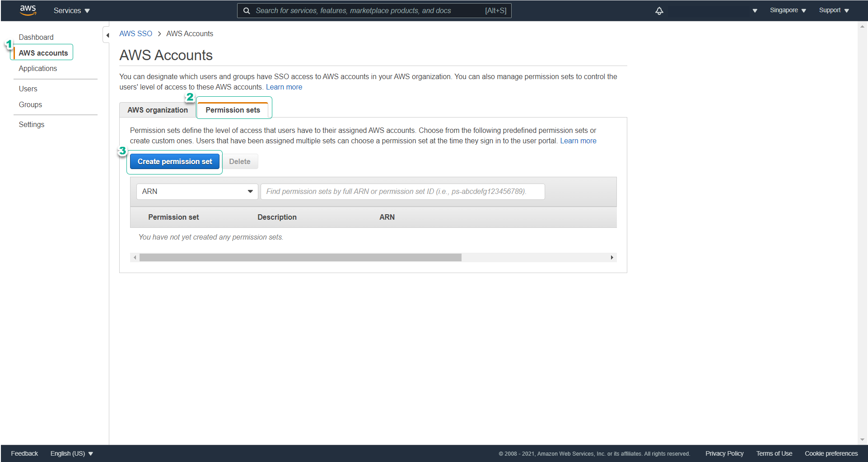Collapse the navigation sidebar with the arrow icon

coord(107,35)
